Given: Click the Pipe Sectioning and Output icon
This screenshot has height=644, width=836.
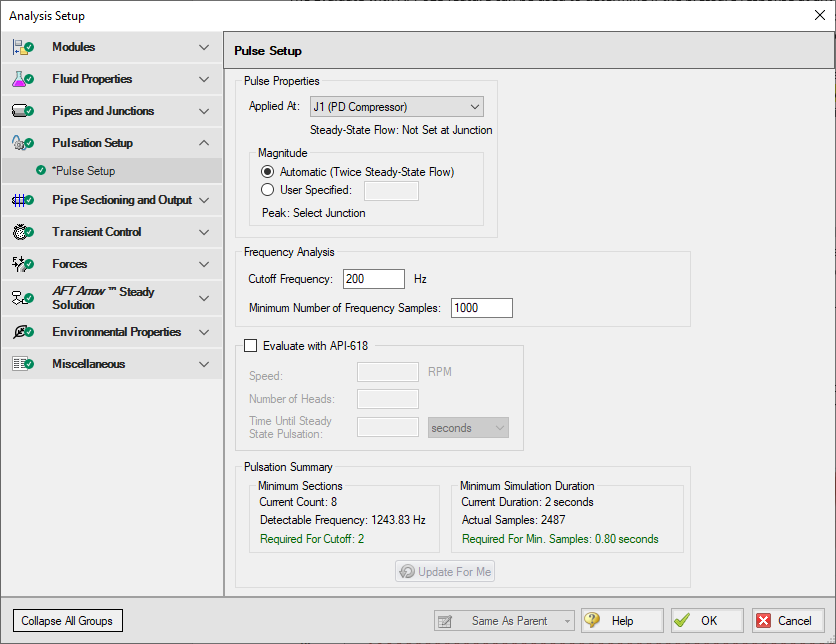Looking at the screenshot, I should pyautogui.click(x=21, y=200).
